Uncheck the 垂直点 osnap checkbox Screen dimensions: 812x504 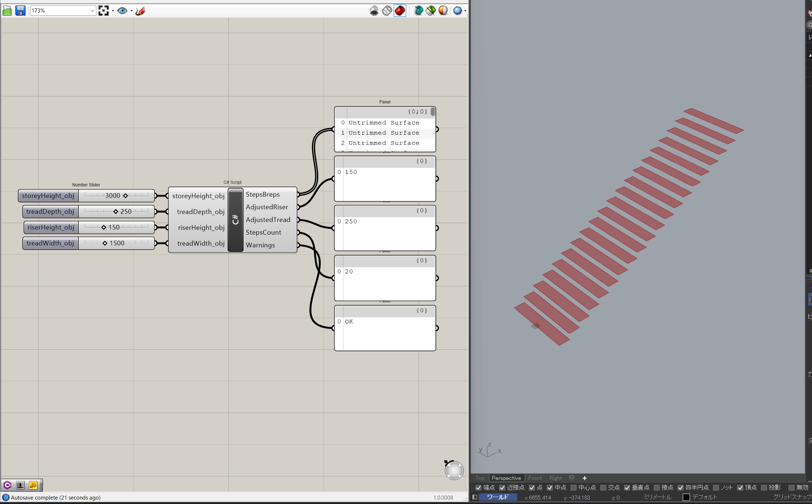(627, 488)
